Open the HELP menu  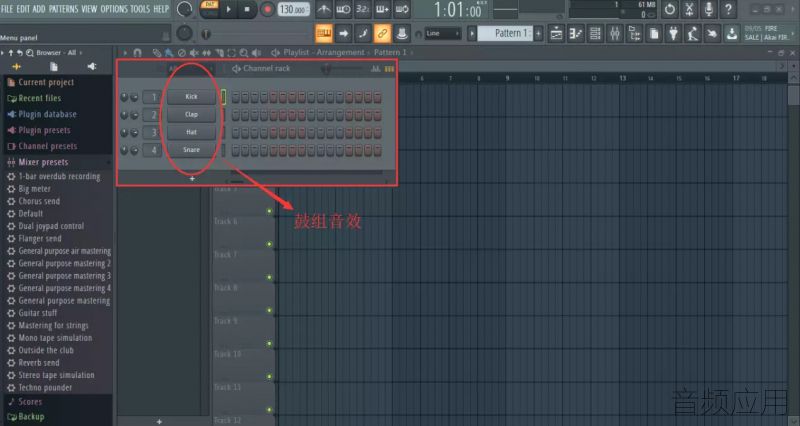161,9
